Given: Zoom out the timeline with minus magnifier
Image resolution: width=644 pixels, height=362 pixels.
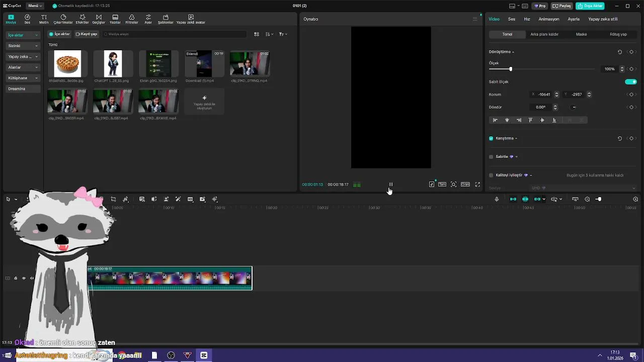Looking at the screenshot, I should click(587, 199).
